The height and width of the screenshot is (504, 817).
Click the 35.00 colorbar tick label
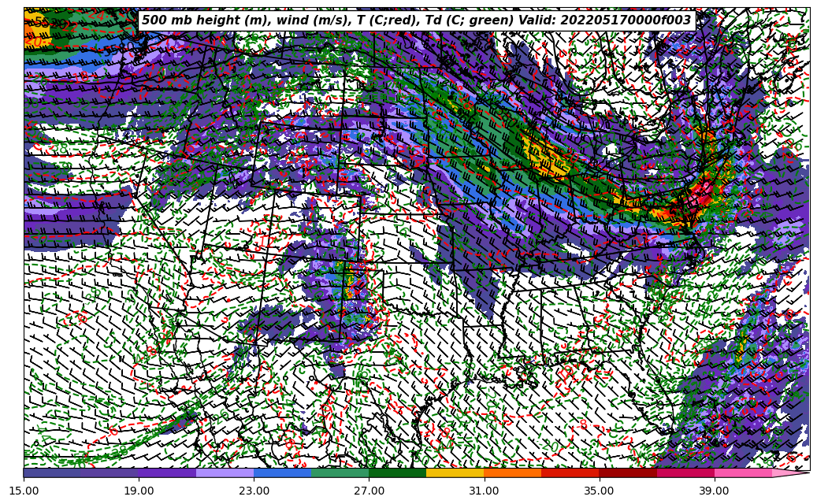pyautogui.click(x=600, y=491)
